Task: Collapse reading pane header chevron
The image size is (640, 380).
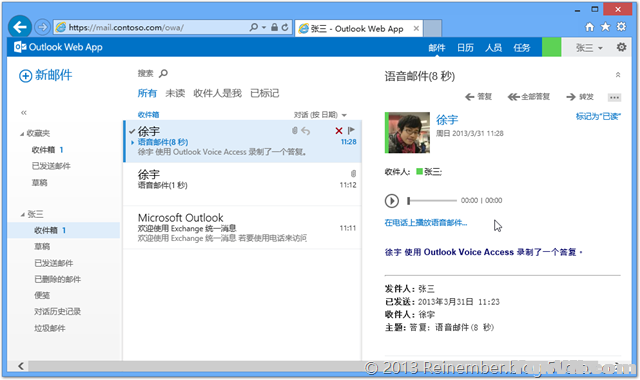Action: coord(618,75)
